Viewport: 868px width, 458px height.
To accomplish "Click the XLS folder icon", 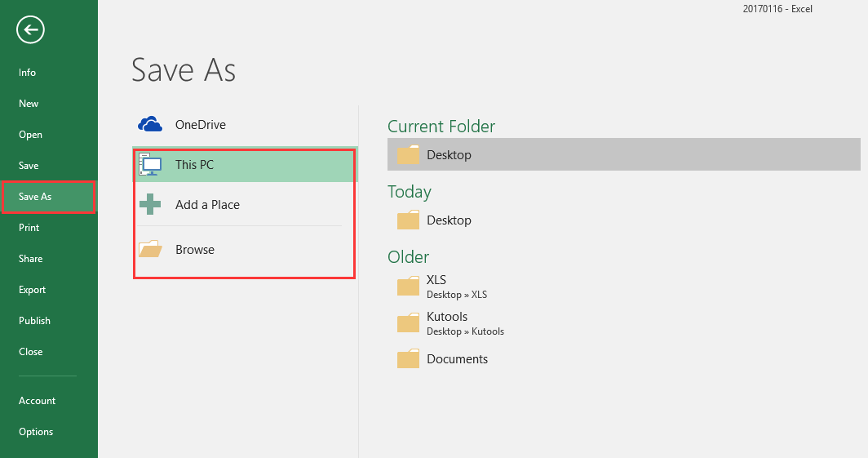I will (x=408, y=286).
